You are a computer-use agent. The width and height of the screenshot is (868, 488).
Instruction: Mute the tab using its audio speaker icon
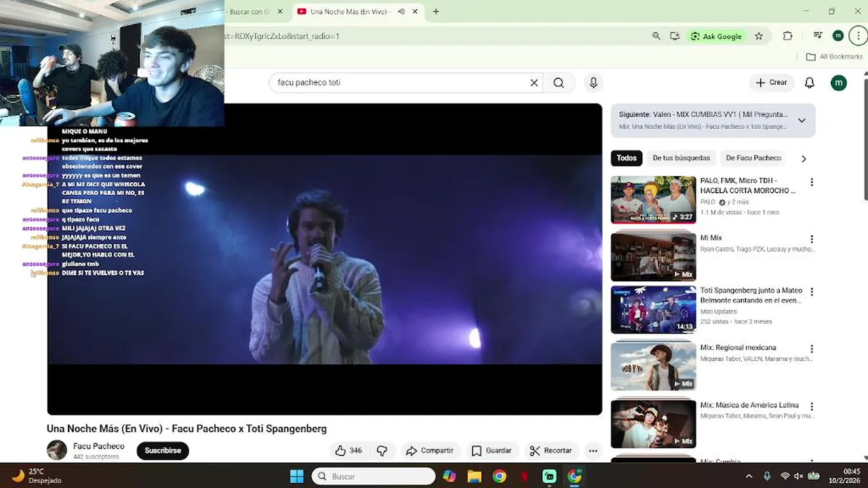pos(401,12)
